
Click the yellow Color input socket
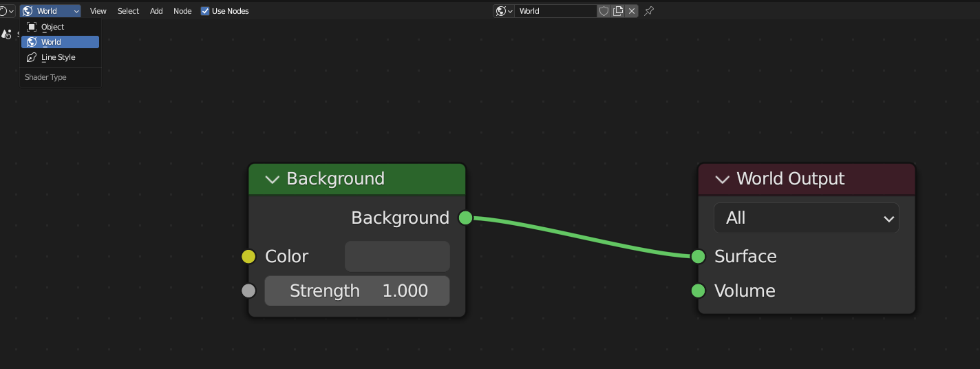pyautogui.click(x=248, y=257)
